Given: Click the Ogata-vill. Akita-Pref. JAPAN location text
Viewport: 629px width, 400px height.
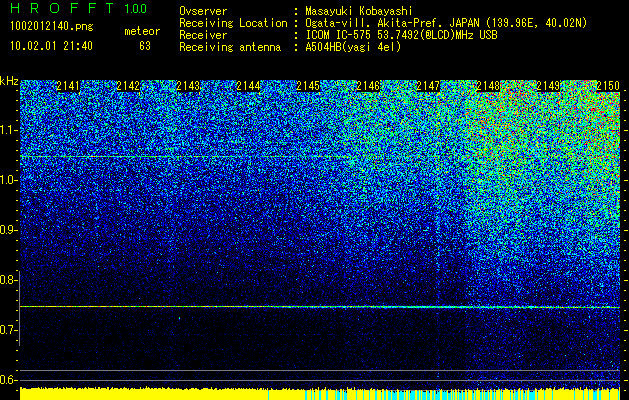Looking at the screenshot, I should click(x=446, y=24).
